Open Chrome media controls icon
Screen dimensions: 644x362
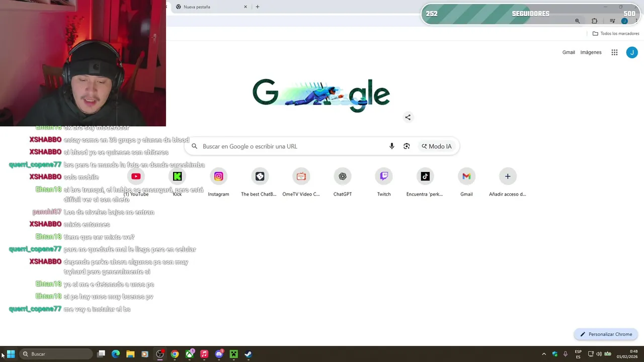coord(612,21)
